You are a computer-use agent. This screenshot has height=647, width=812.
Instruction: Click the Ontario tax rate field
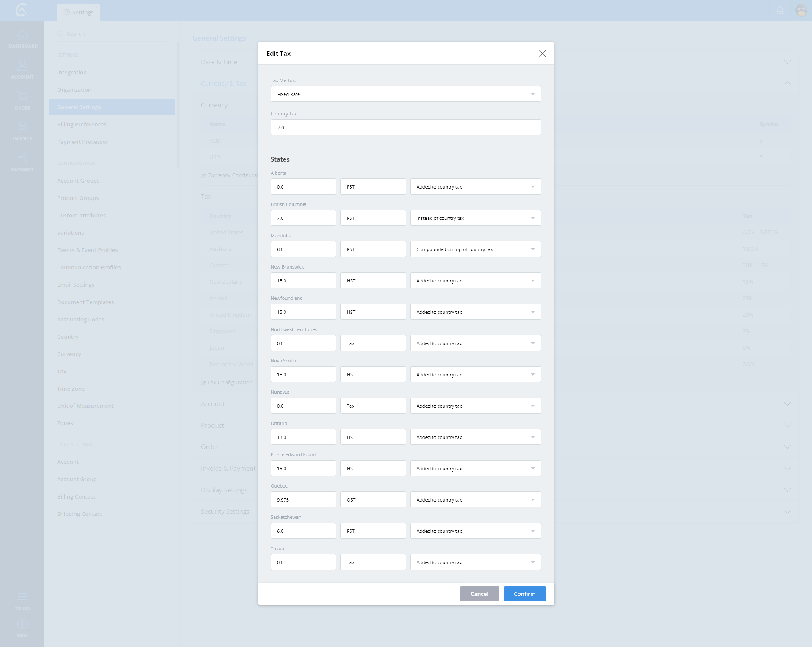303,437
